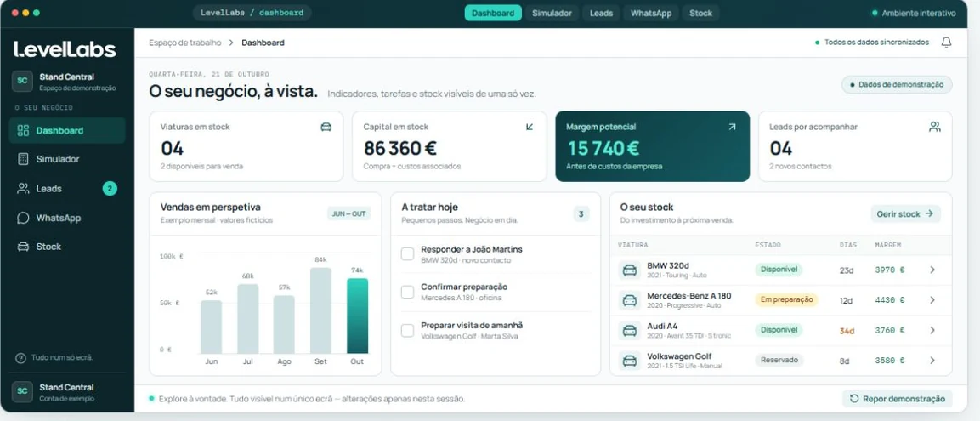Image resolution: width=980 pixels, height=421 pixels.
Task: Click the SC avatar next to Stand Central at top
Action: (x=22, y=81)
